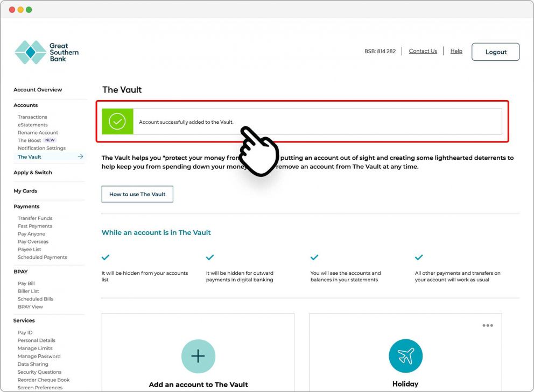Image resolution: width=534 pixels, height=392 pixels.
Task: Open eStatements in the sidebar
Action: click(33, 125)
